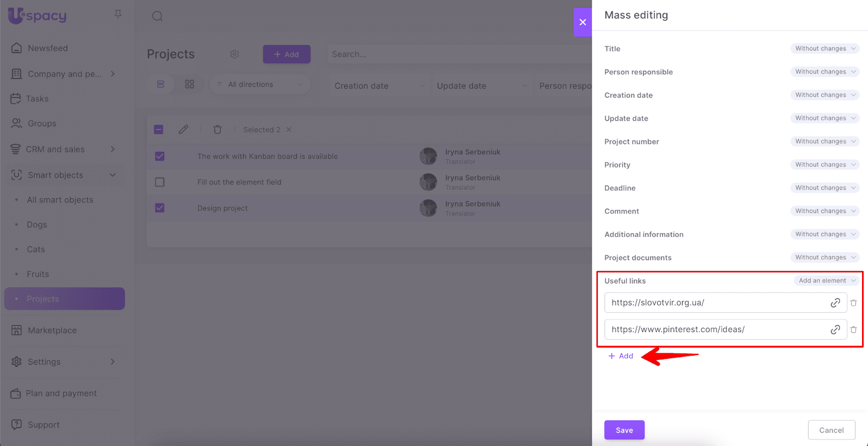The width and height of the screenshot is (868, 446).
Task: Switch to Kanban grid view icon
Action: (189, 85)
